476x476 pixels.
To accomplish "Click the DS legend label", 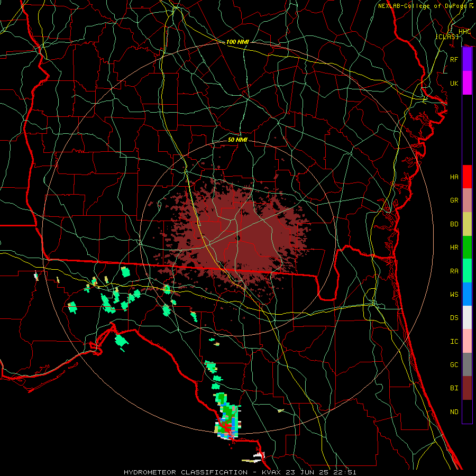I will click(x=454, y=318).
